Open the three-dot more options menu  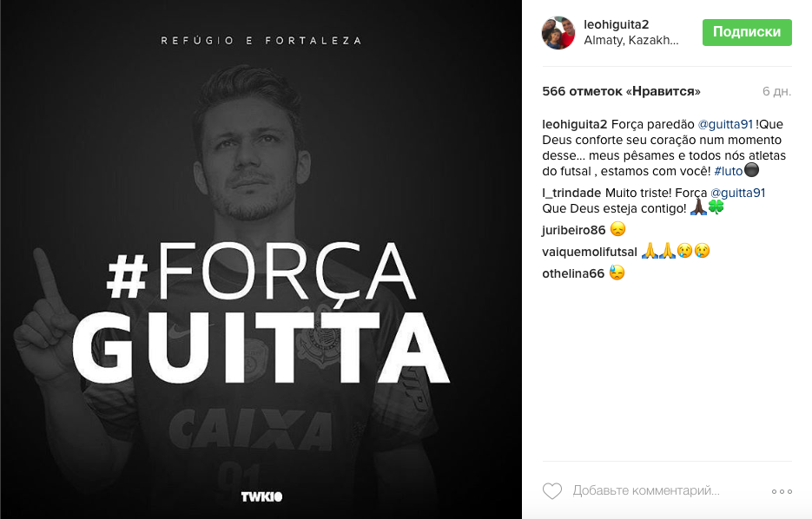point(782,491)
